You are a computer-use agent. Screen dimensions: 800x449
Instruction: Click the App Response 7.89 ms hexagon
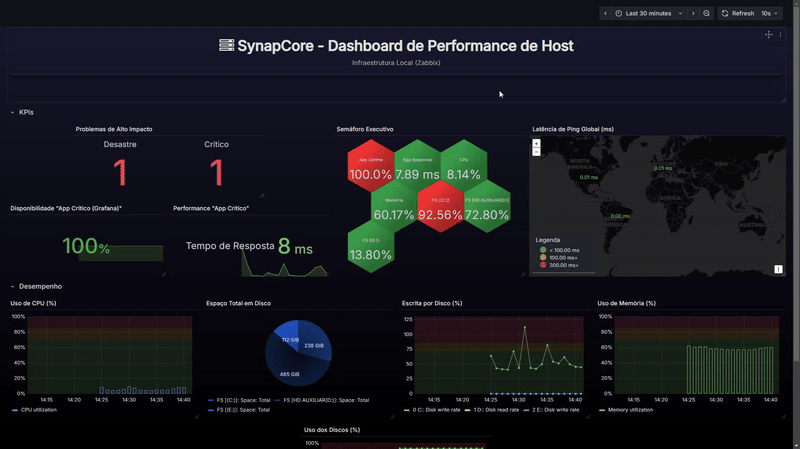417,166
